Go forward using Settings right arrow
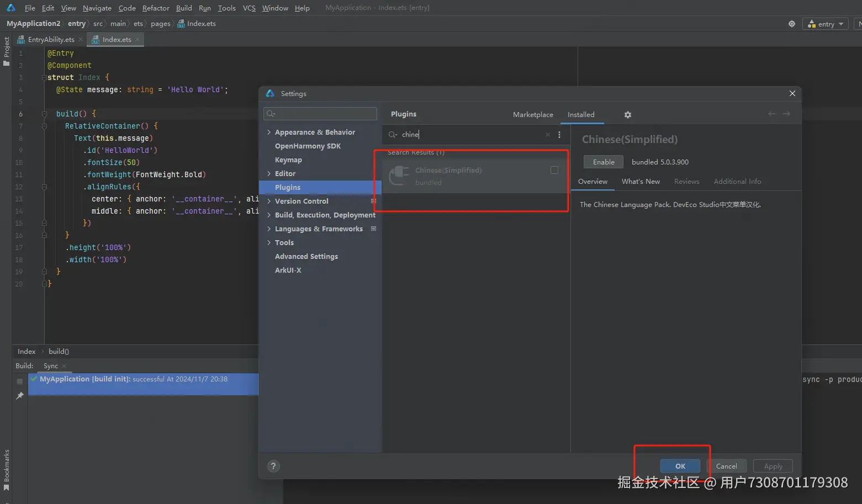The width and height of the screenshot is (862, 504). pos(787,114)
